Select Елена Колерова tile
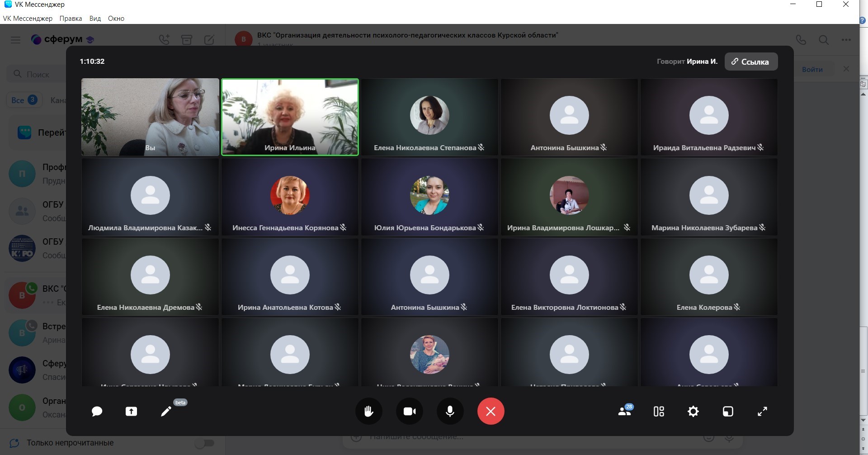This screenshot has height=455, width=868. pos(709,276)
